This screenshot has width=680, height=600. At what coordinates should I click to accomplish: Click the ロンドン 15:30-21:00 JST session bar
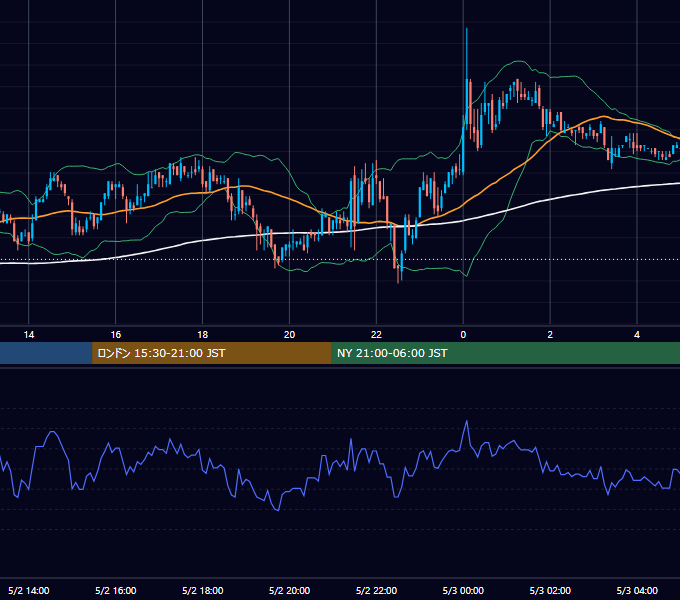tap(211, 353)
